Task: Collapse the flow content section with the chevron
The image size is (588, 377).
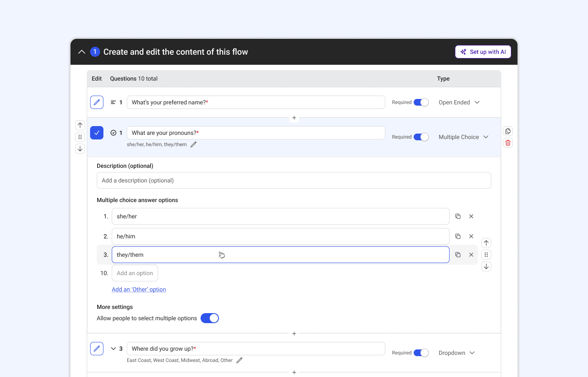Action: [82, 52]
